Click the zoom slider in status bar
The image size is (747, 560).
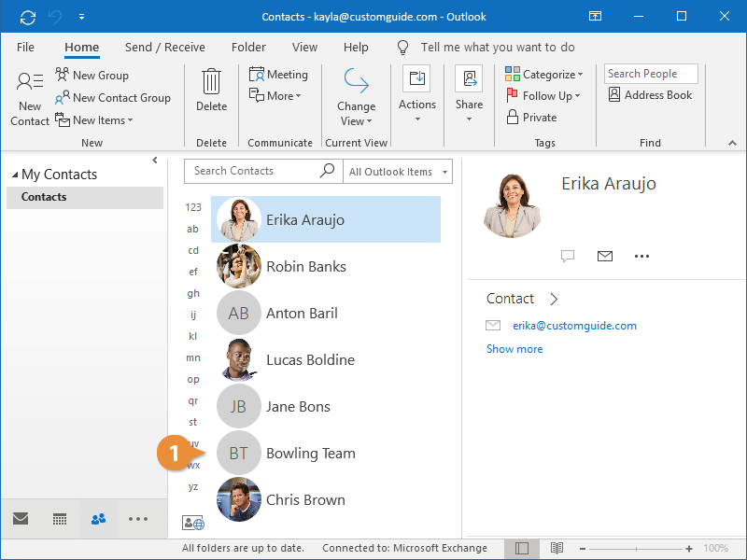tap(636, 549)
